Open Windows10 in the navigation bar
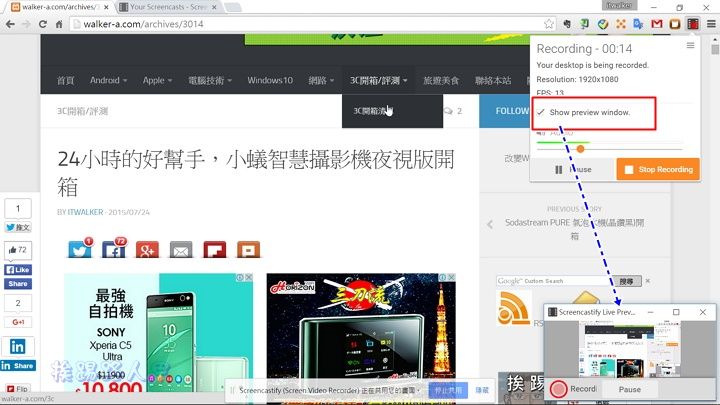This screenshot has width=720, height=405. pos(270,80)
